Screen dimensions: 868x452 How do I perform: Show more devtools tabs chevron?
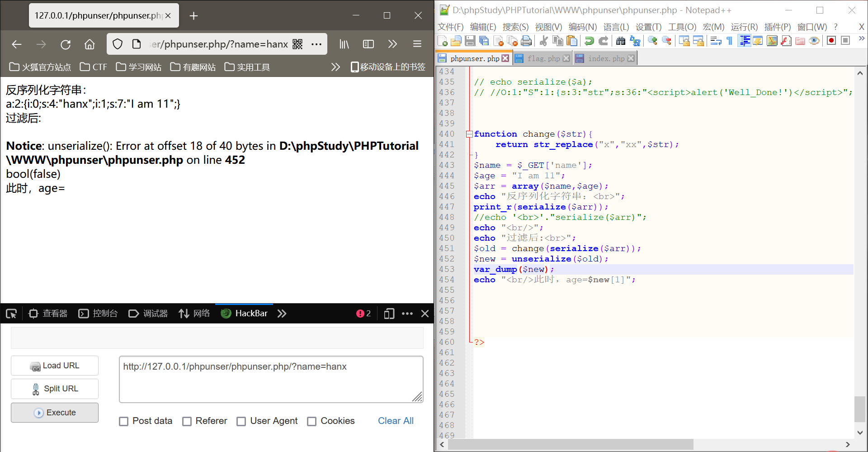point(282,314)
